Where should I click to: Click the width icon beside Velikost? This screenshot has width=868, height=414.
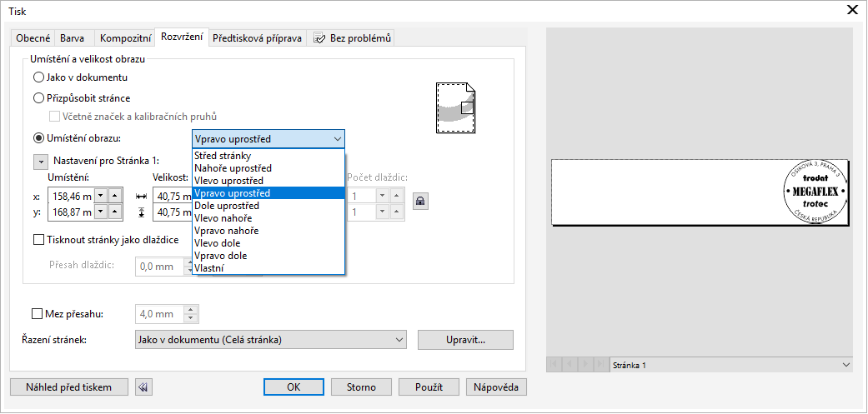click(x=140, y=196)
